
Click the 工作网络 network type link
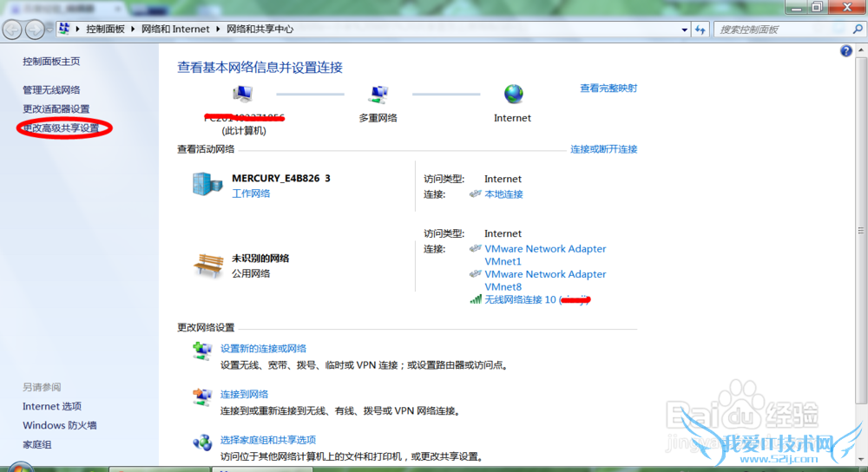pos(251,193)
